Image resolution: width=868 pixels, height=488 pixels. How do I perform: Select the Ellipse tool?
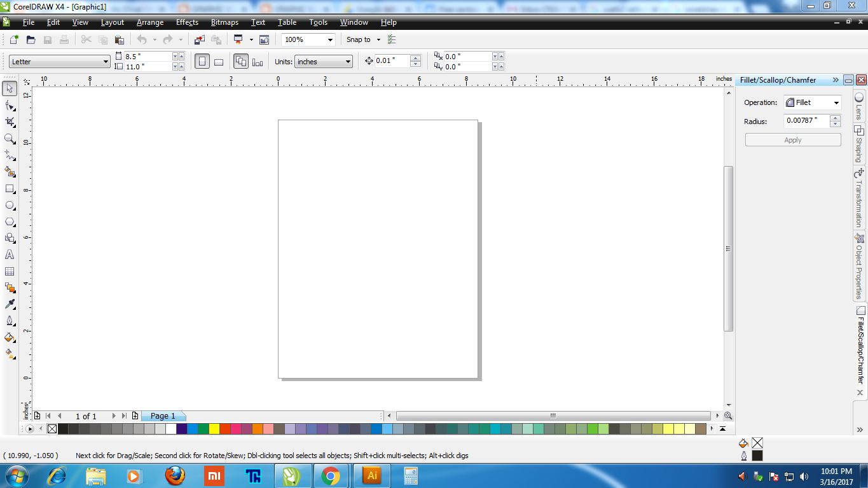(10, 206)
